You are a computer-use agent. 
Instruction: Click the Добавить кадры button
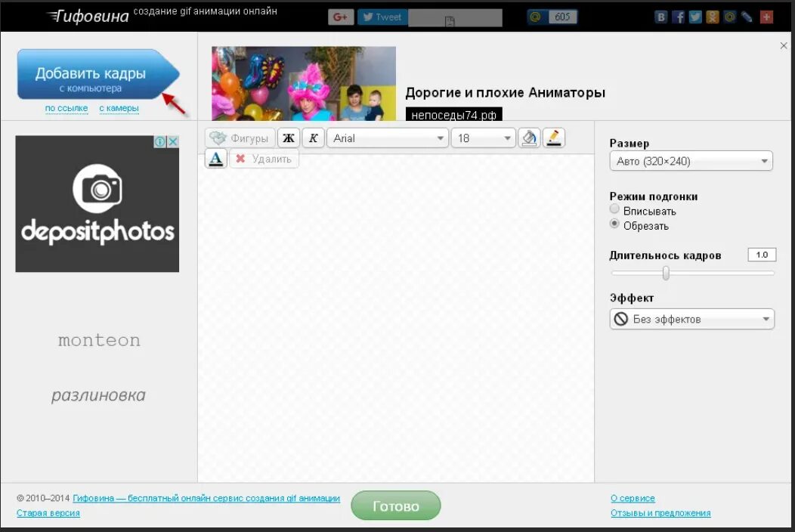click(x=97, y=74)
